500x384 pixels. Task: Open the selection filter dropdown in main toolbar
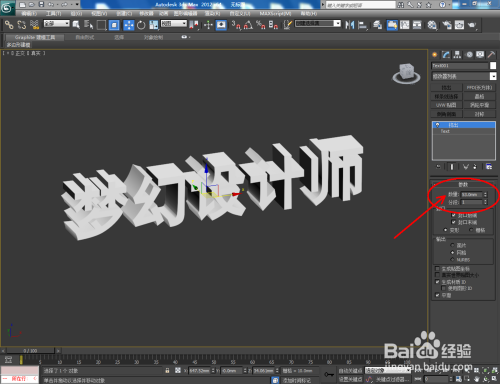tap(57, 23)
